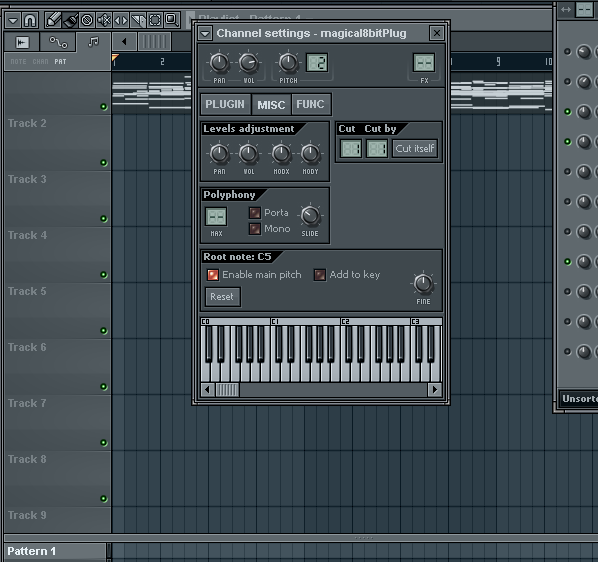Image resolution: width=598 pixels, height=562 pixels.
Task: Choose the CHAN focus option
Action: 40,62
